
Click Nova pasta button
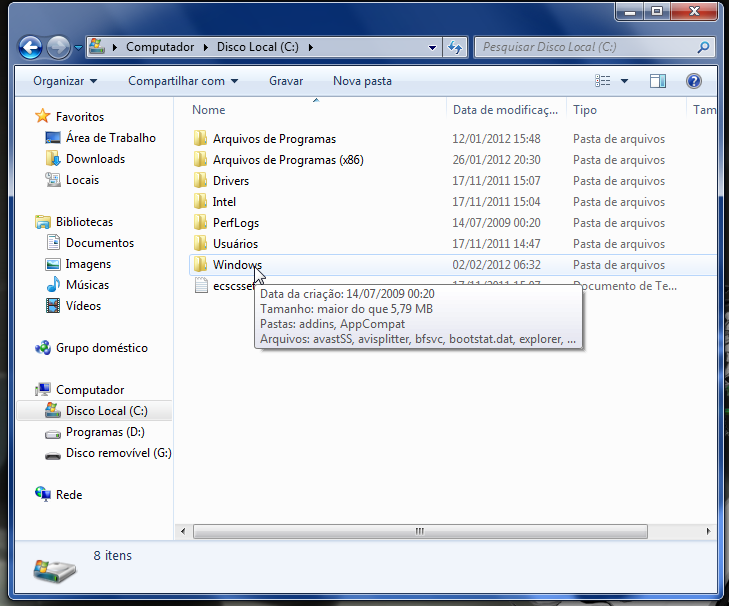coord(362,81)
